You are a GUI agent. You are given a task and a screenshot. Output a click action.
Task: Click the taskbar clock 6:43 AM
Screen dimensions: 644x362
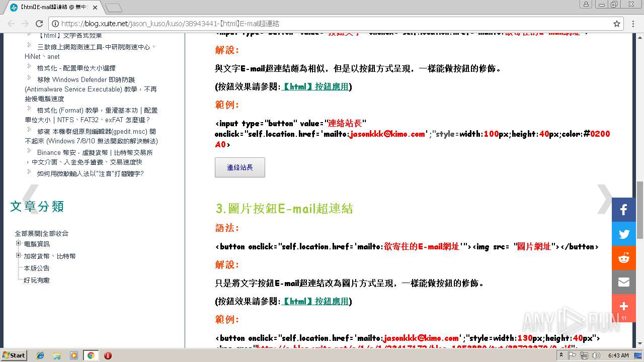coord(618,355)
